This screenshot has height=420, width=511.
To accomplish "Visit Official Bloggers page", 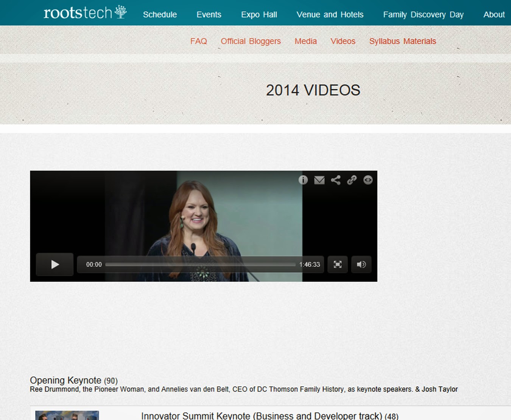I will tap(251, 41).
